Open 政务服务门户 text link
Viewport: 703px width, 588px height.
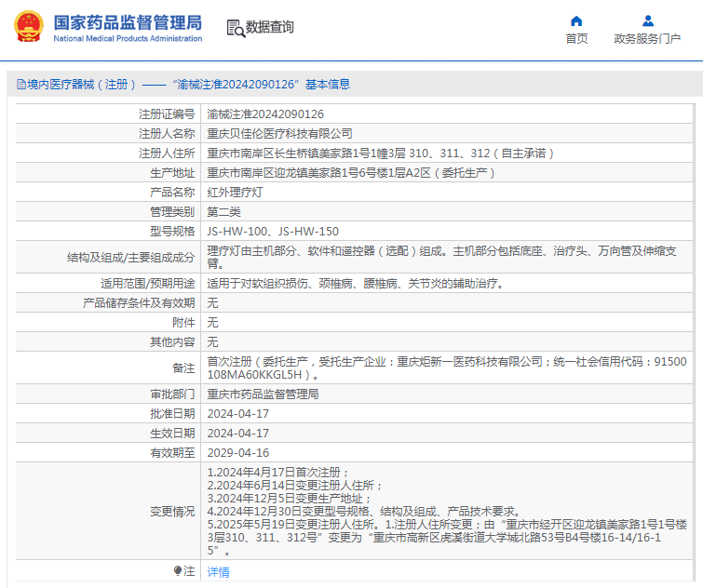click(x=647, y=39)
